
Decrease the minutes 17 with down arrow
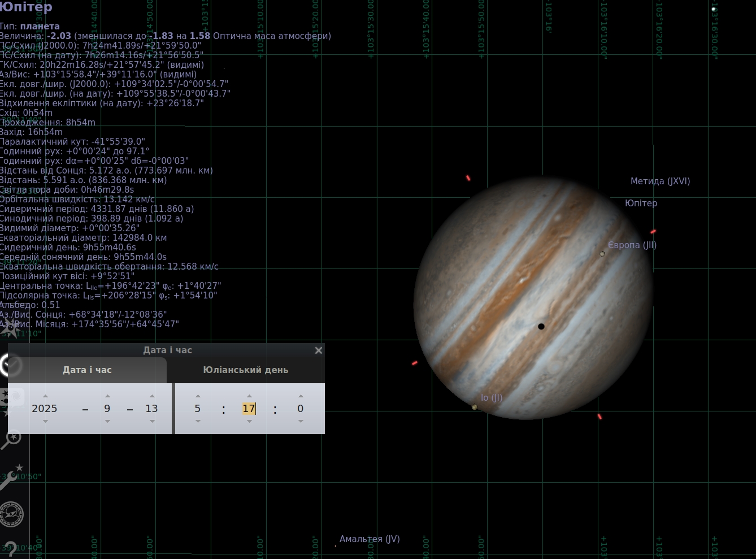tap(249, 421)
